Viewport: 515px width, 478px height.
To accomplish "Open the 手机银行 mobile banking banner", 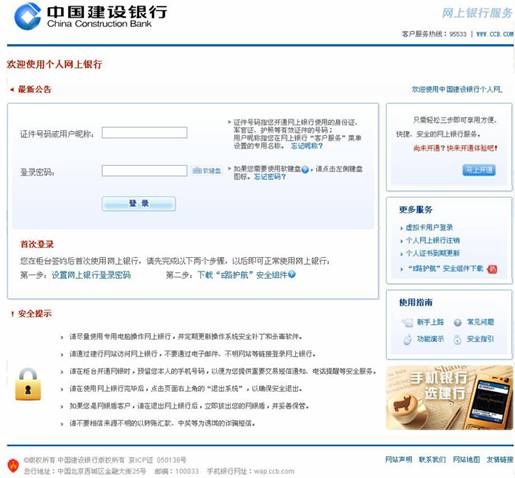I will coord(449,398).
